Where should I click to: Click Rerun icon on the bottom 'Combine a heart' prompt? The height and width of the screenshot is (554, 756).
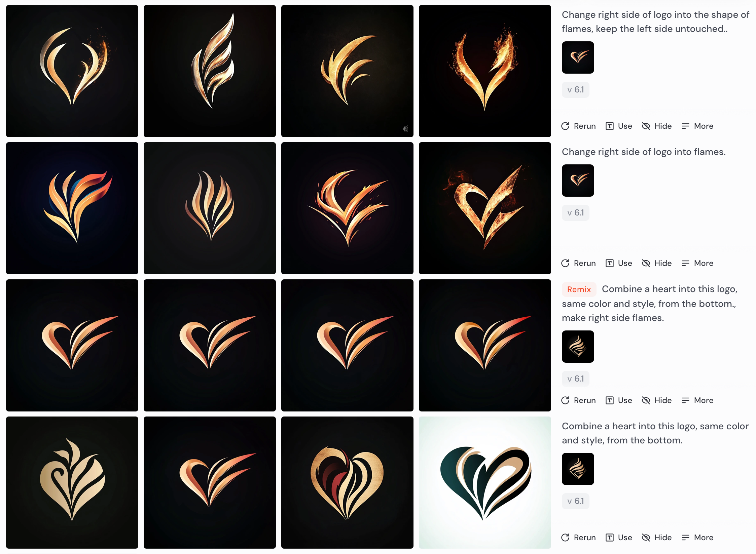click(565, 538)
